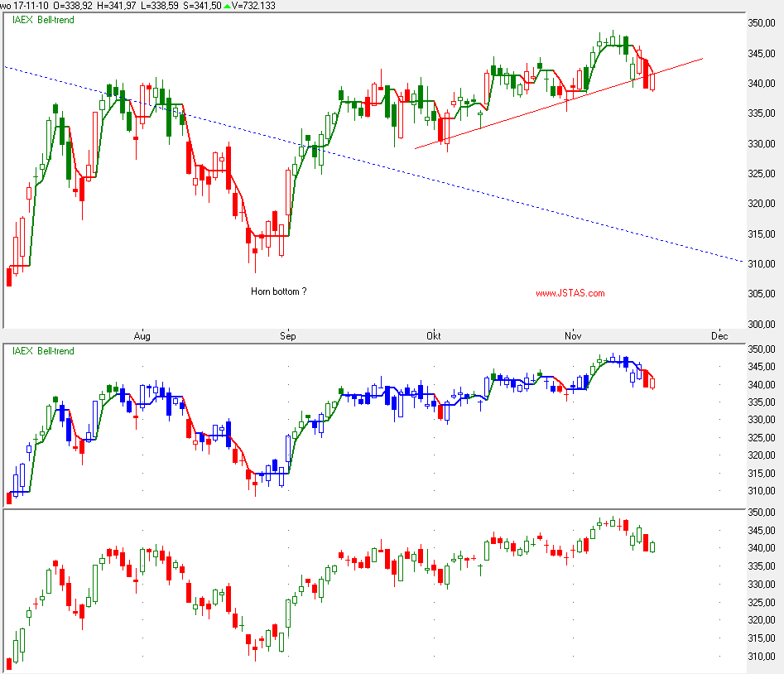Click the 300,00 price label in top chart

click(x=761, y=325)
